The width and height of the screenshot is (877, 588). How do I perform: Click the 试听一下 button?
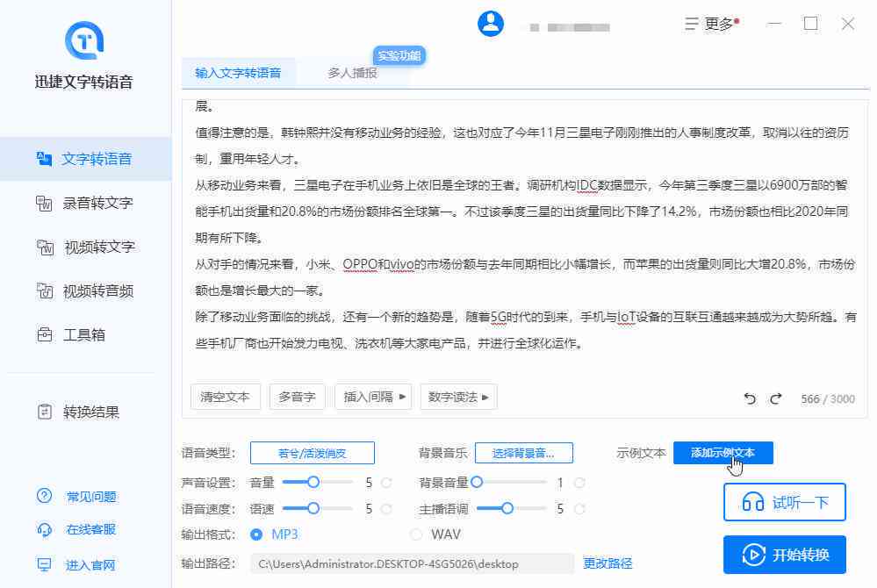784,503
